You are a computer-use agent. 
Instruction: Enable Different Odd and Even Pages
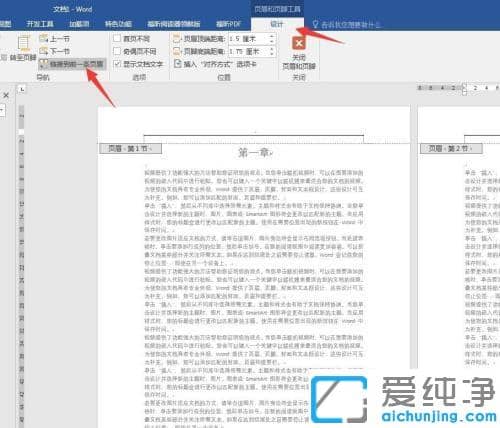[x=117, y=51]
